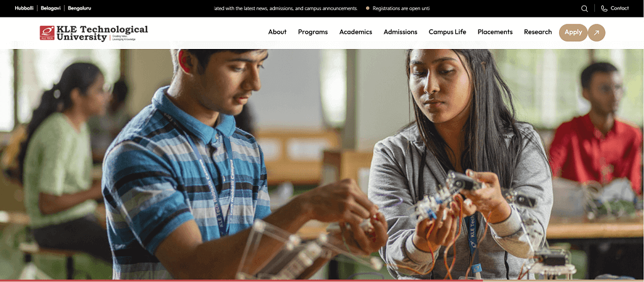The width and height of the screenshot is (644, 282).
Task: Click the hero image of students
Action: coord(322,164)
